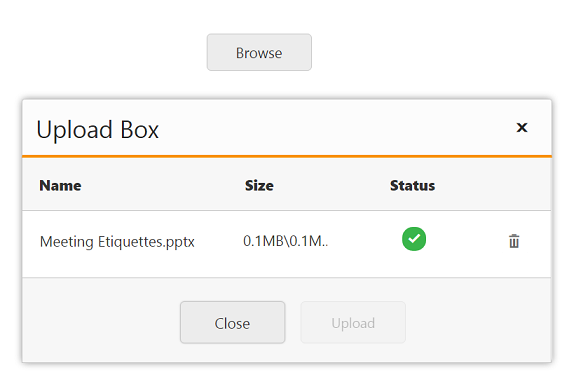Screen dimensions: 569x384
Task: Click the orange divider under the title
Action: click(x=287, y=156)
